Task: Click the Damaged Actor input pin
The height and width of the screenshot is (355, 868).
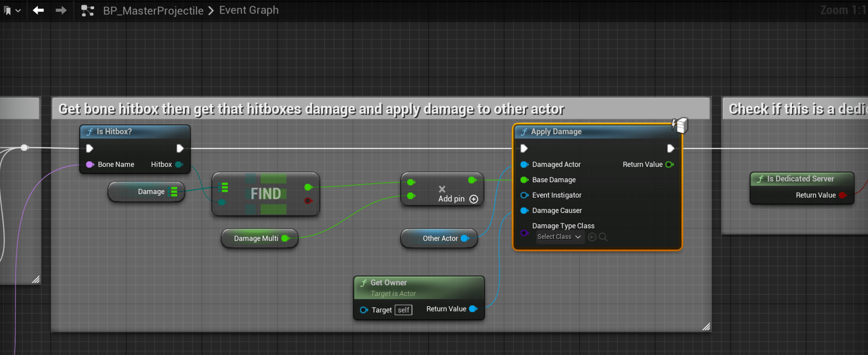Action: tap(524, 165)
